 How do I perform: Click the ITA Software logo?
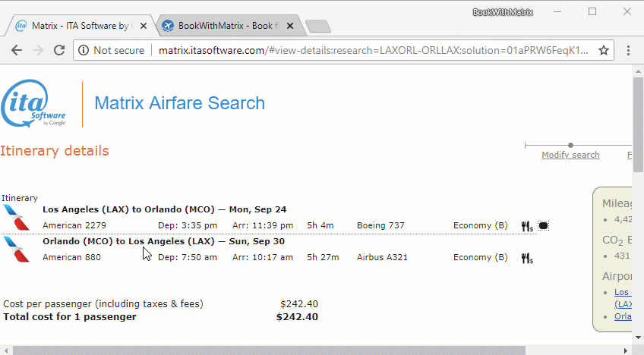34,104
